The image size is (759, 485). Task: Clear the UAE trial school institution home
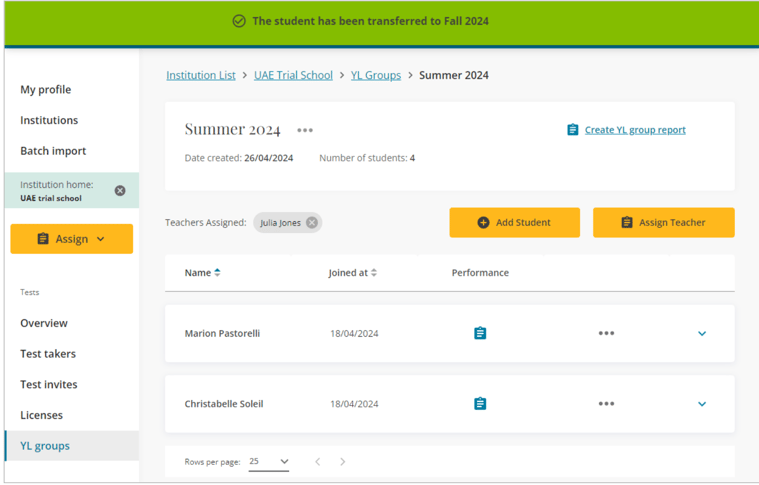coord(120,191)
